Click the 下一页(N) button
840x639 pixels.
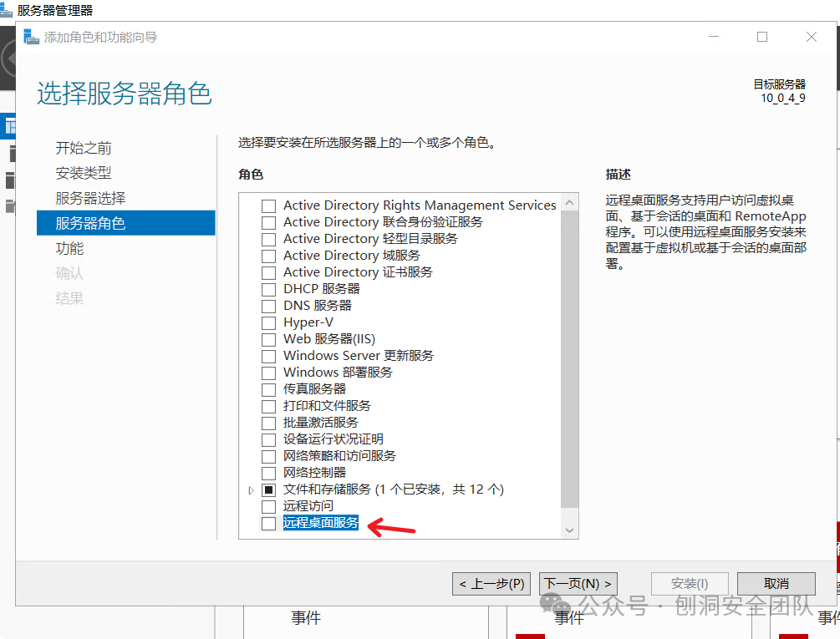coord(578,583)
